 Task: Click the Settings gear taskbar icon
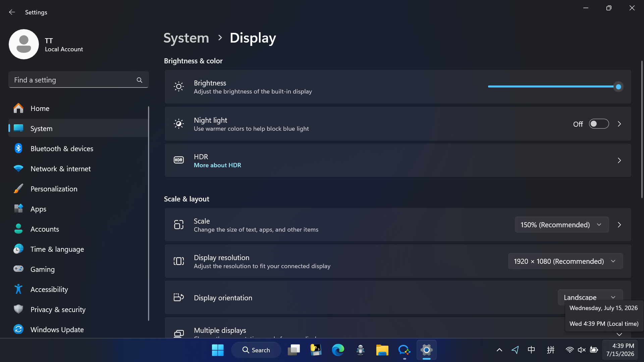tap(426, 350)
